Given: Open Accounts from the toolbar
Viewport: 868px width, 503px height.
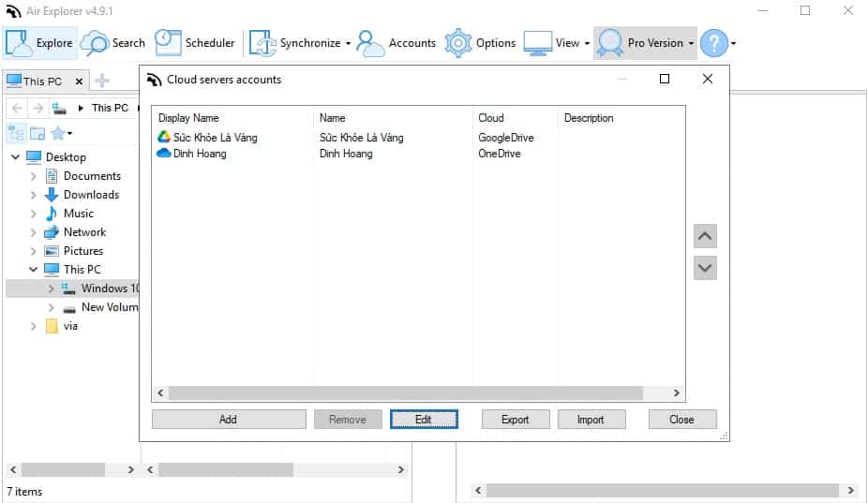Looking at the screenshot, I should tap(396, 42).
